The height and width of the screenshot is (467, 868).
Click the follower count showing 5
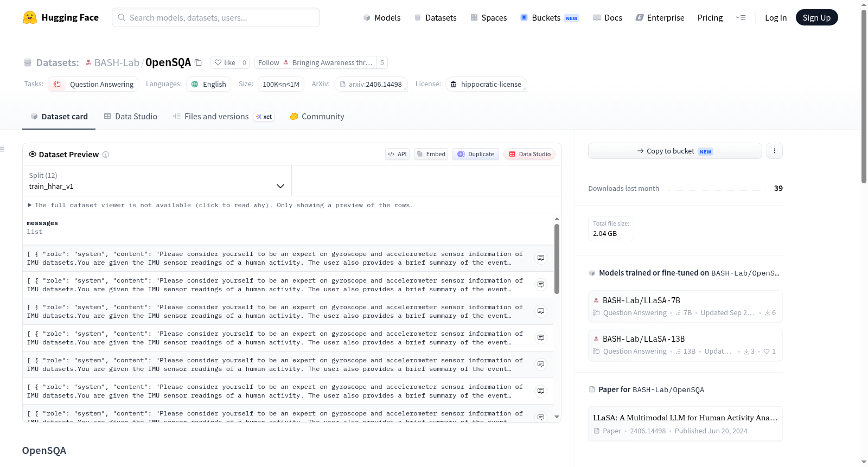point(382,62)
